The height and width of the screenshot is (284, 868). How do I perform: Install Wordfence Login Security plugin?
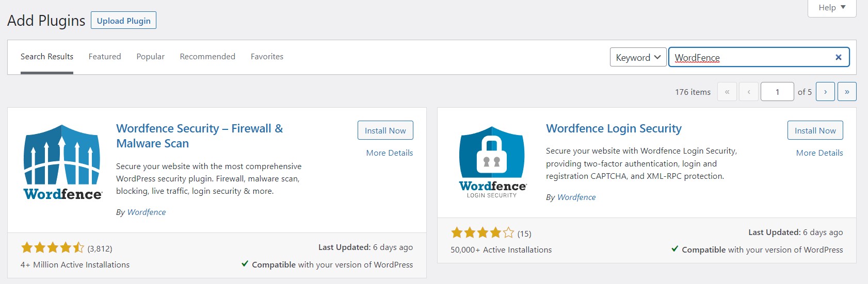[x=815, y=130]
